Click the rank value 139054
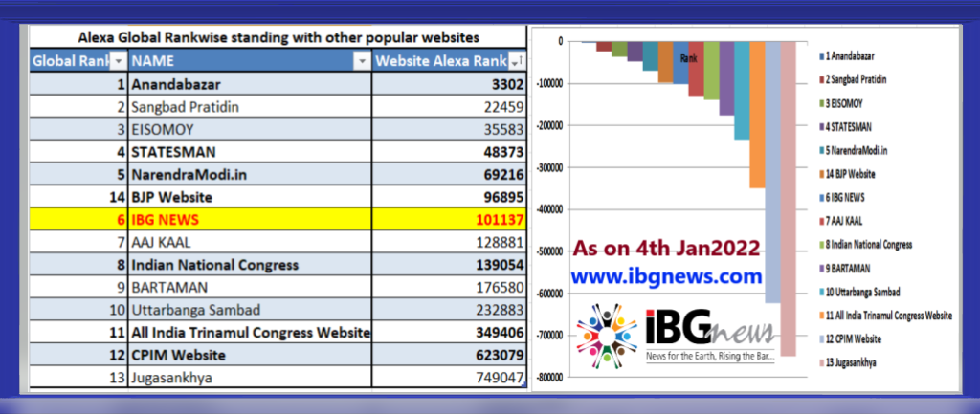Screen dimensions: 980x414 click(500, 264)
